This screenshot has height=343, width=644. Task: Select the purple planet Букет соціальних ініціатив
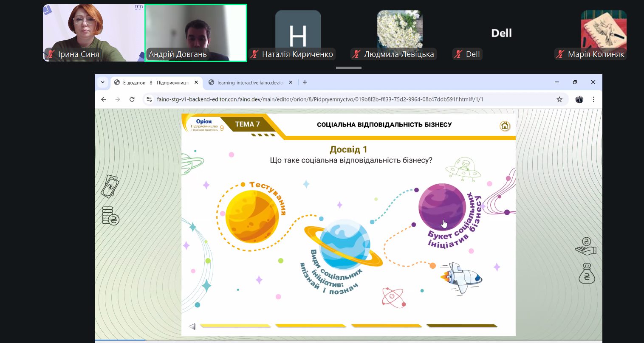[442, 207]
